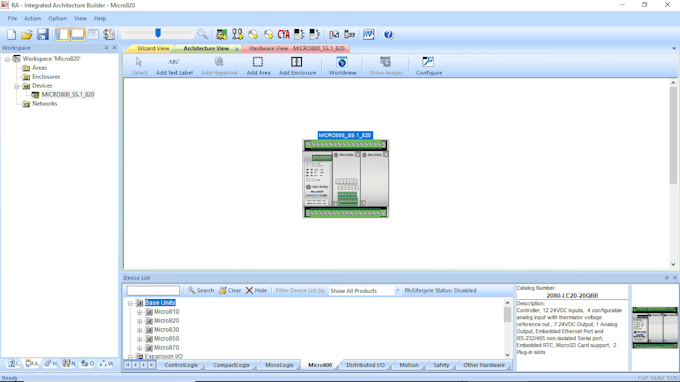The image size is (680, 382).
Task: Click the add hardware wizard icon
Action: point(222,34)
